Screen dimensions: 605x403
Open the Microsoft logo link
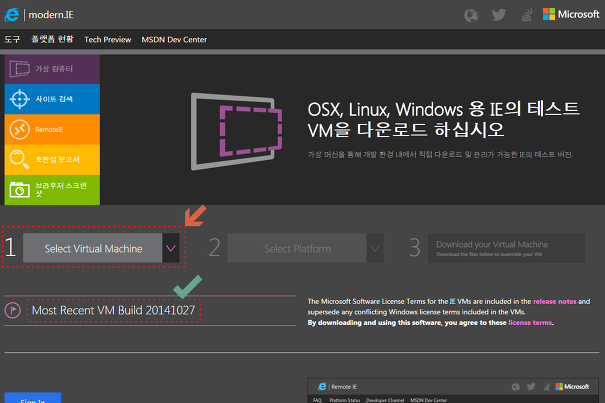[x=571, y=14]
